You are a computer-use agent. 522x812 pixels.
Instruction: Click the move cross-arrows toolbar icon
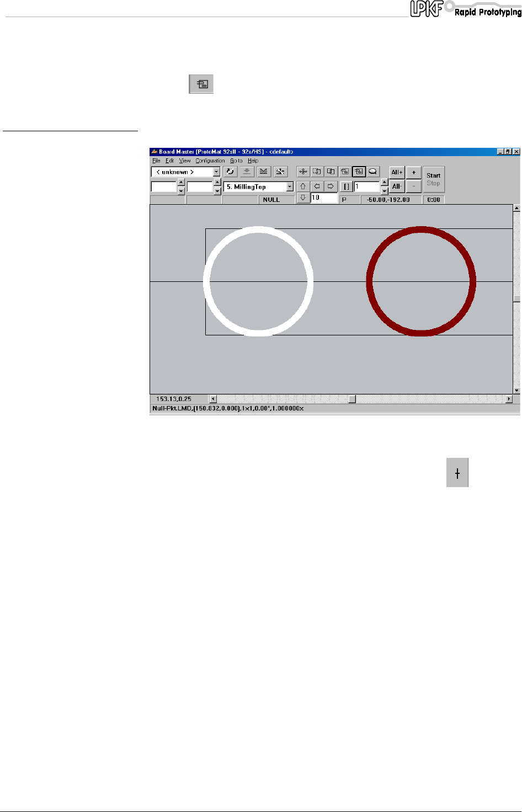coord(303,172)
